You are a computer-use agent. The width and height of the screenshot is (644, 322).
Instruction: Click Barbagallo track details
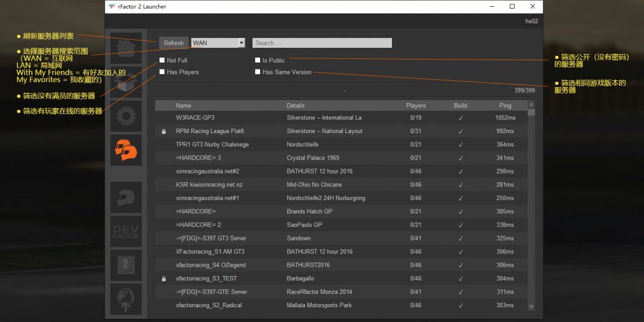[301, 279]
